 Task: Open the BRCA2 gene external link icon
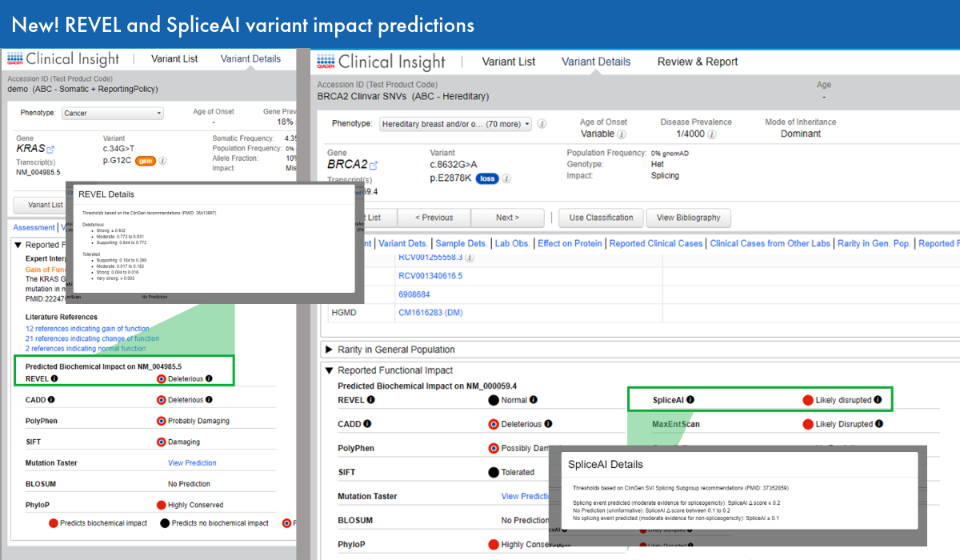coord(373,166)
